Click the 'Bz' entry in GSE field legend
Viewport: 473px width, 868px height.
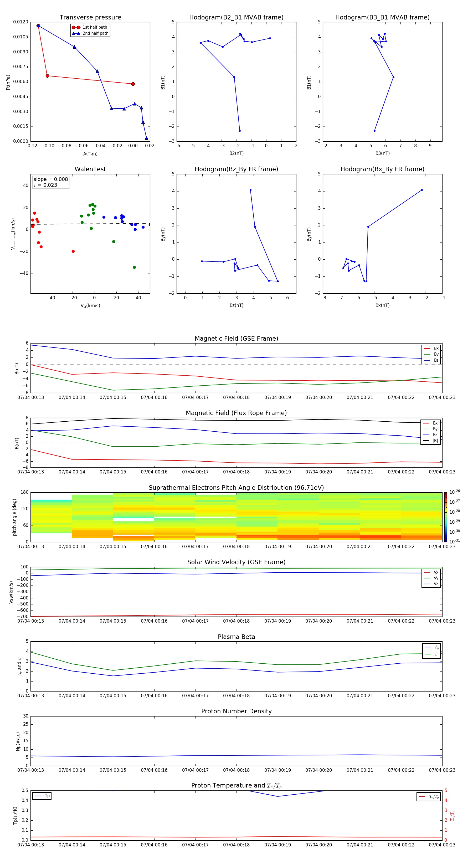point(431,360)
